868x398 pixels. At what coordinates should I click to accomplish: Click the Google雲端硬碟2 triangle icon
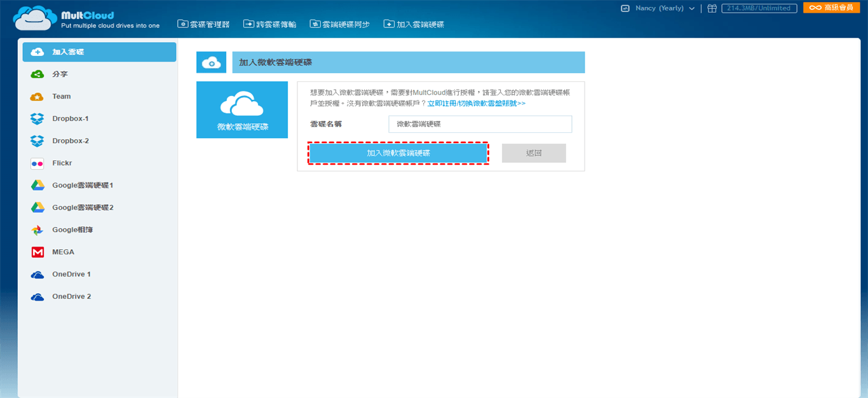37,208
